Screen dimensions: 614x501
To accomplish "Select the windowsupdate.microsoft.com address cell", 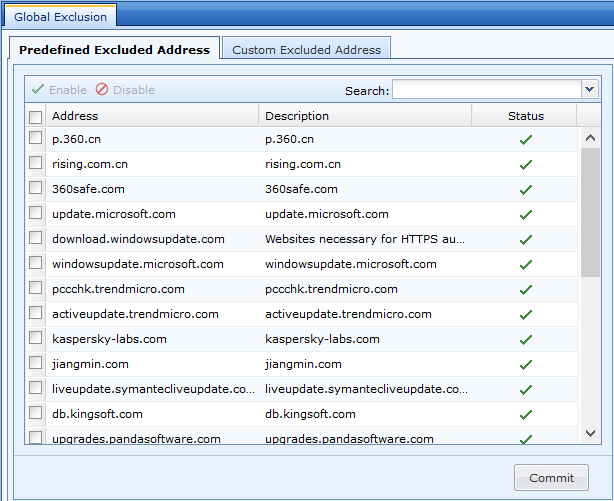I will [x=152, y=264].
